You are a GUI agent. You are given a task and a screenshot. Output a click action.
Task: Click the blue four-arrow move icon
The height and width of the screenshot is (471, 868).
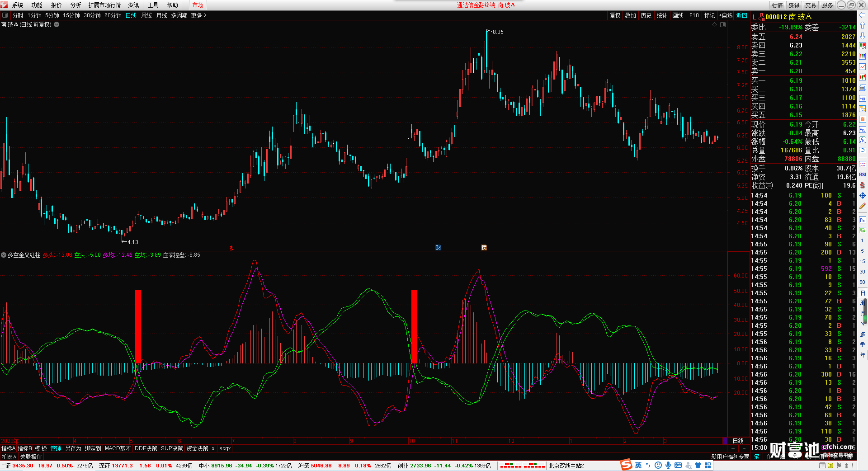(863, 196)
